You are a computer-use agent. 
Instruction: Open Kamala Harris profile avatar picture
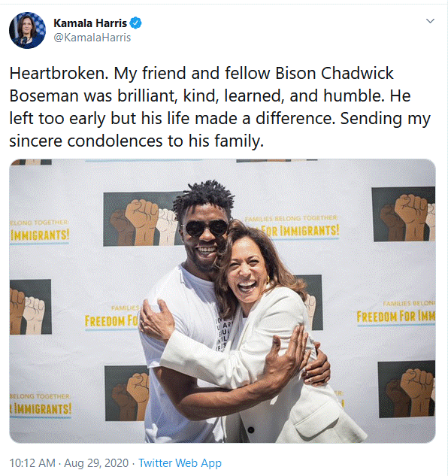(x=27, y=30)
